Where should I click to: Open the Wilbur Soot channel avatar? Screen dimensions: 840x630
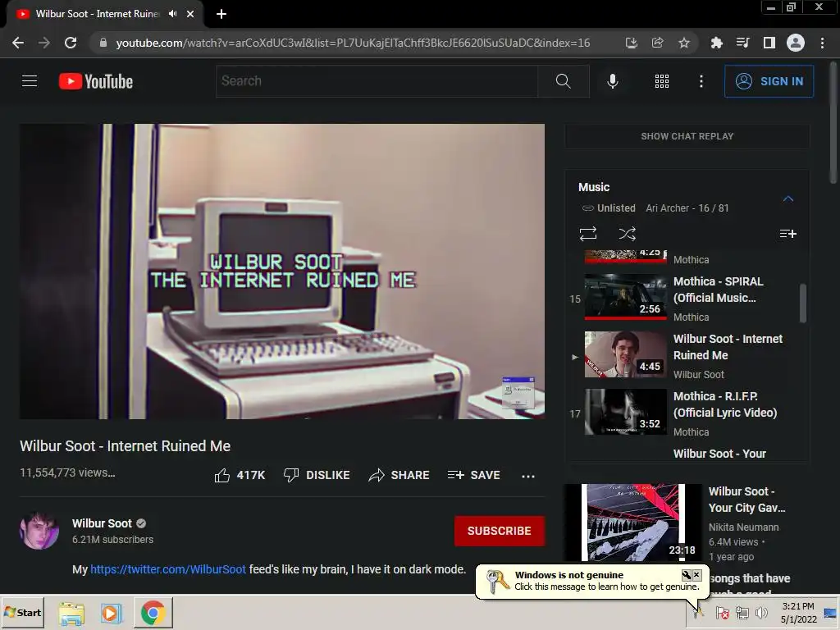point(39,531)
